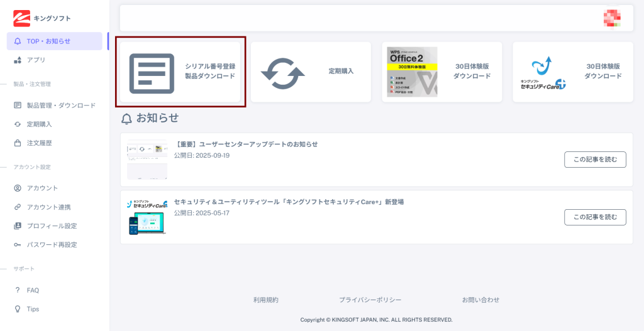Image resolution: width=644 pixels, height=331 pixels.
Task: Click the キングソフト brand name text
Action: (52, 18)
